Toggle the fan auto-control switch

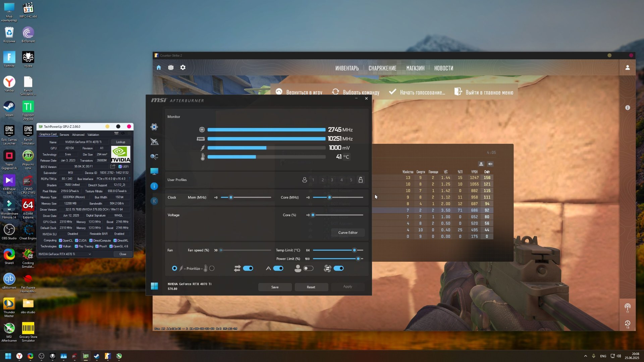pyautogui.click(x=278, y=268)
